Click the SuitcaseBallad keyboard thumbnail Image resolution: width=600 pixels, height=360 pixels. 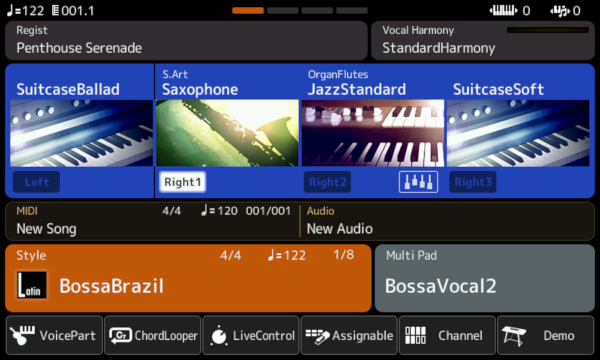[x=81, y=133]
